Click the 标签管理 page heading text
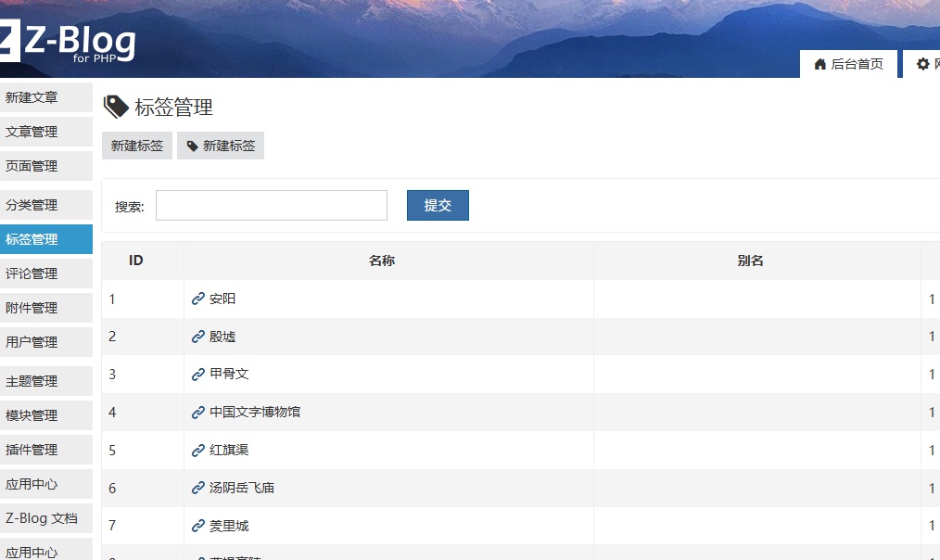The width and height of the screenshot is (940, 560). click(174, 108)
